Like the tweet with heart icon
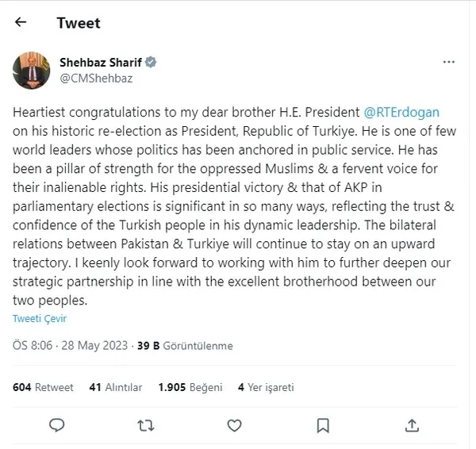This screenshot has height=449, width=476. point(235,425)
